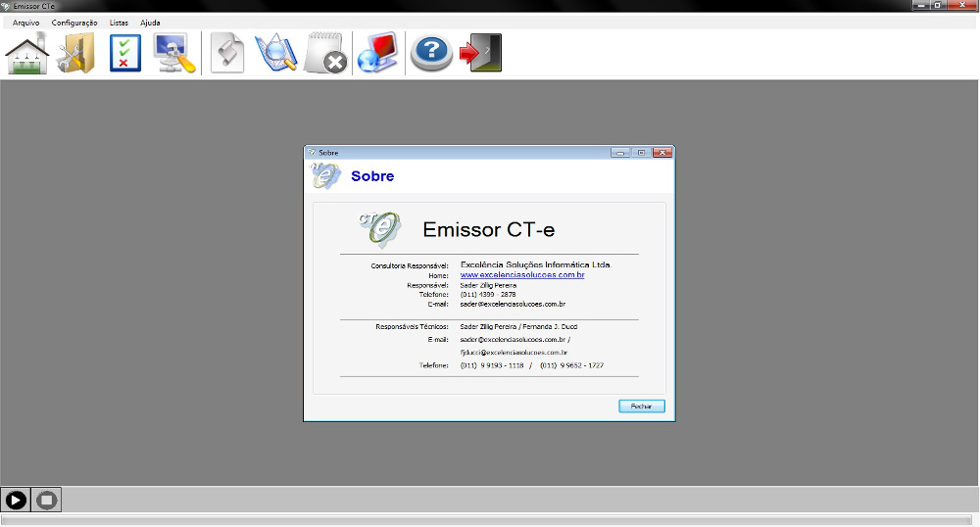Click the house/factory home toolbar icon
The height and width of the screenshot is (527, 980).
click(x=27, y=53)
